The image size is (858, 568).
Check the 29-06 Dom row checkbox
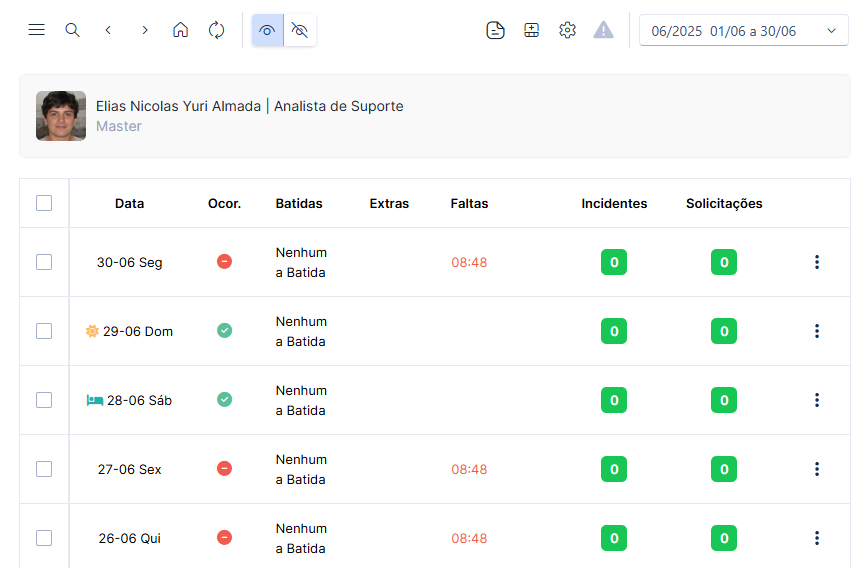(44, 331)
